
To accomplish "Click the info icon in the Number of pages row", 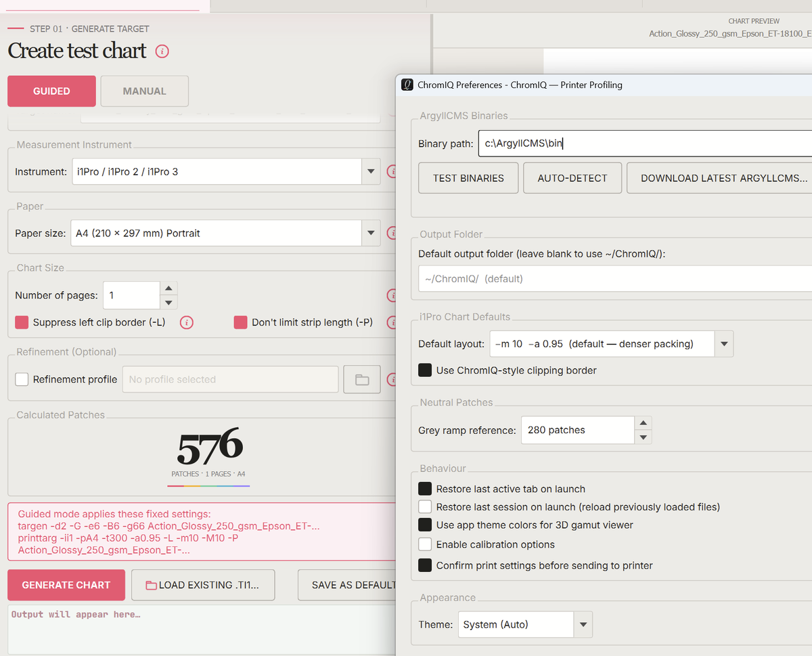I will point(392,296).
